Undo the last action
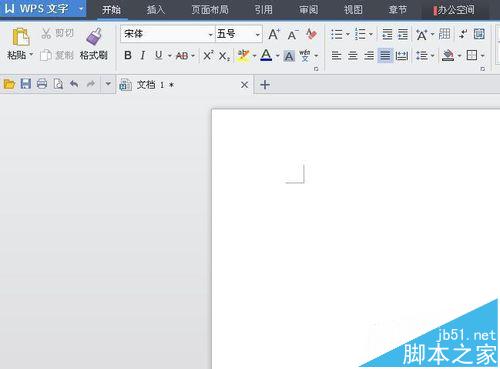 point(74,84)
